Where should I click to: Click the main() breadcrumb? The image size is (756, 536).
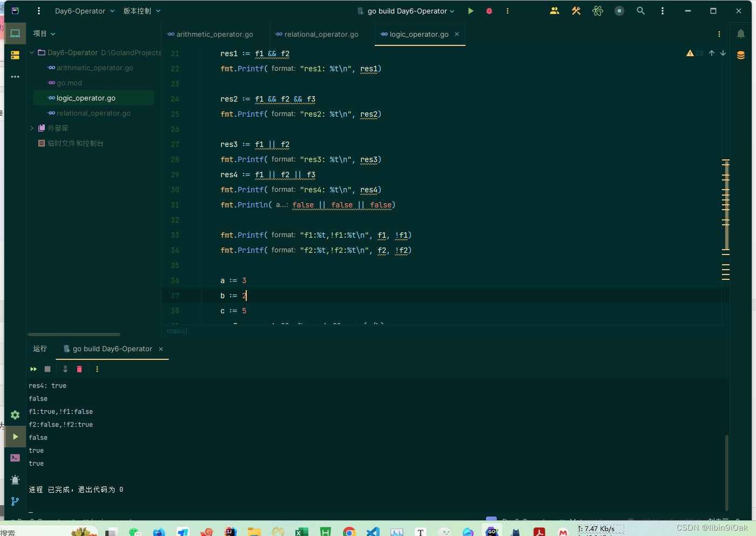pos(177,331)
